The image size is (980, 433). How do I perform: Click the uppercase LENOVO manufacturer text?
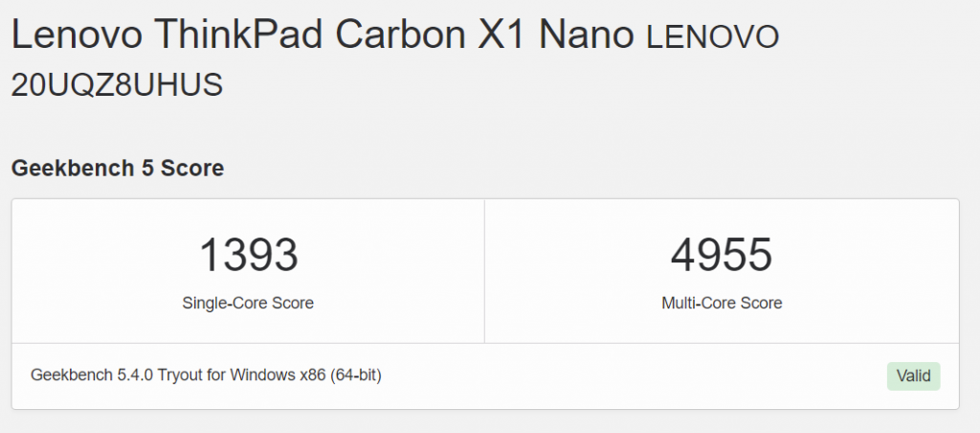[x=712, y=37]
